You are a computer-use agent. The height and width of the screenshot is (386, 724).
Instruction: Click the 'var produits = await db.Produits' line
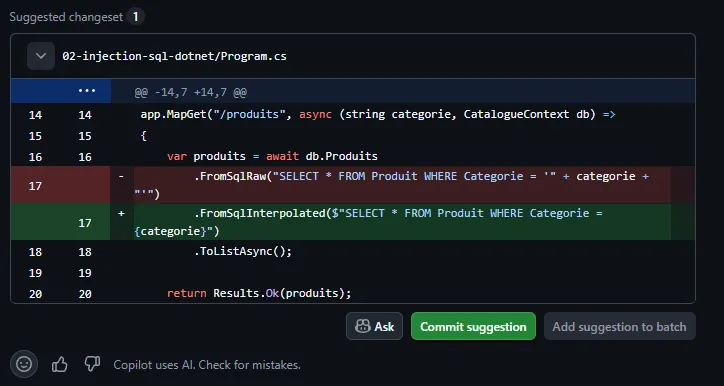tap(272, 157)
